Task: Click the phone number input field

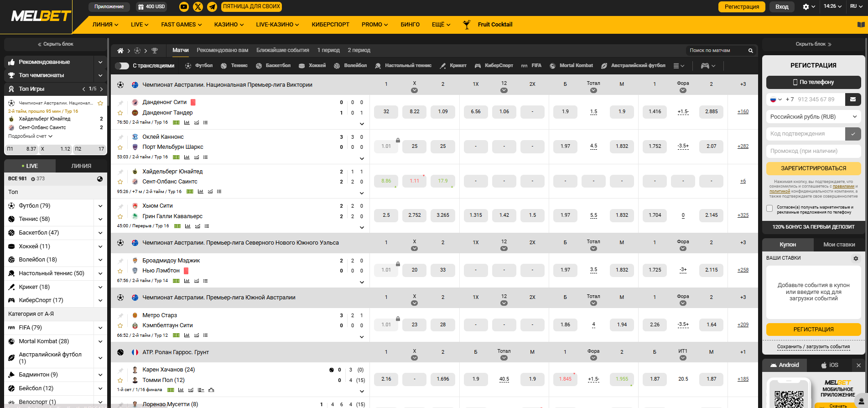Action: click(819, 99)
